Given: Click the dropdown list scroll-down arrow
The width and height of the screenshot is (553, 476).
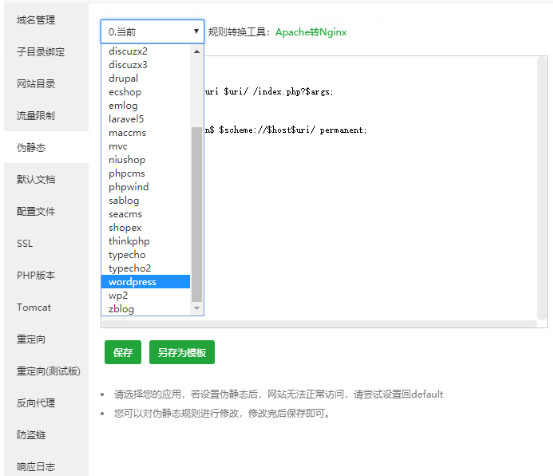Looking at the screenshot, I should point(197,308).
